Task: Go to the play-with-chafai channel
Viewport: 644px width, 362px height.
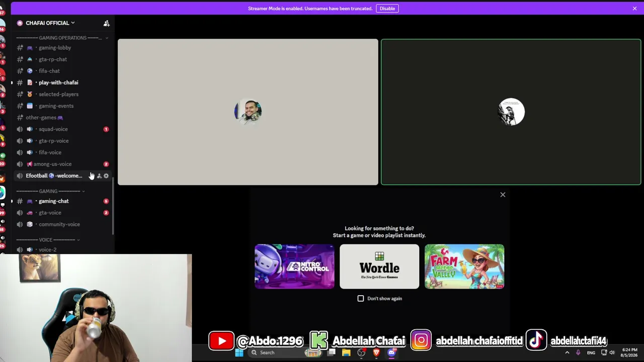Action: pos(63,82)
